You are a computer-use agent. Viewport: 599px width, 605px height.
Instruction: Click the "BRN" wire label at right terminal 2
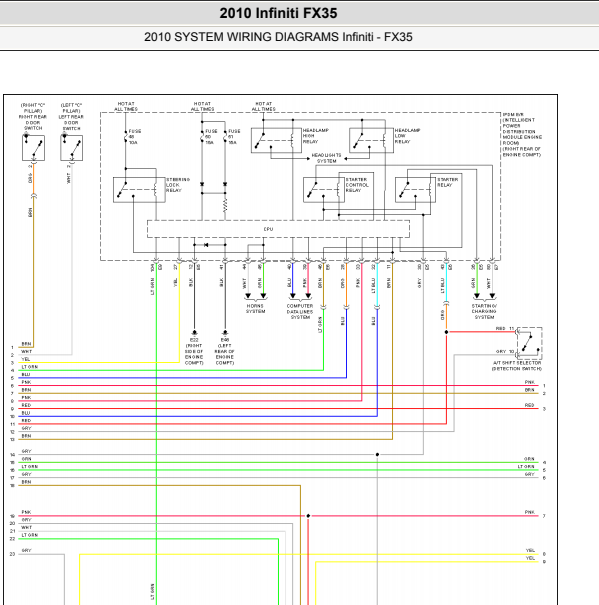point(530,390)
